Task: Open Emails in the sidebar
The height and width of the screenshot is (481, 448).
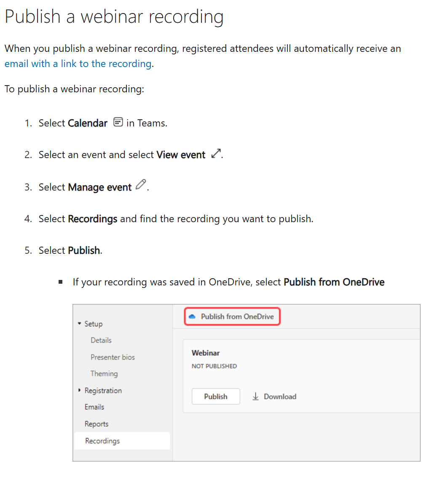Action: pyautogui.click(x=94, y=407)
